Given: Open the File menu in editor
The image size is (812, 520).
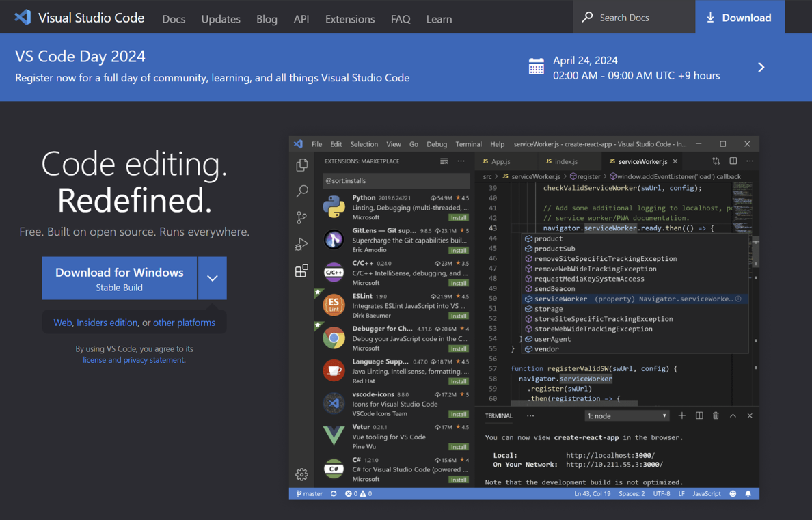Looking at the screenshot, I should 317,144.
